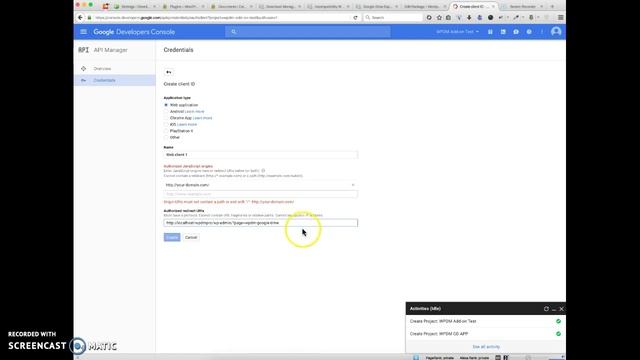Screen dimensions: 640x360
Task: Go back using the arrow button
Action: (x=168, y=72)
